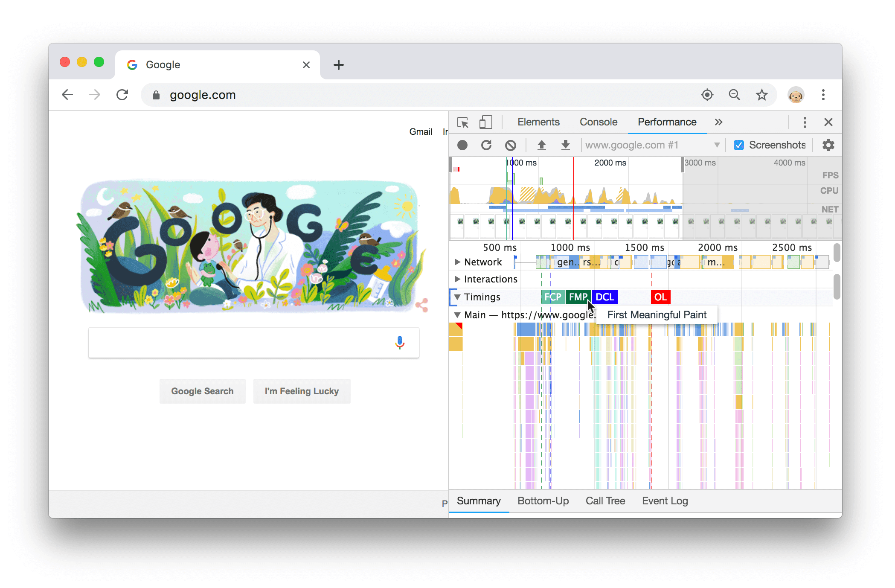Viewport: 895px width, 588px height.
Task: Click the upload profile icon
Action: (x=542, y=144)
